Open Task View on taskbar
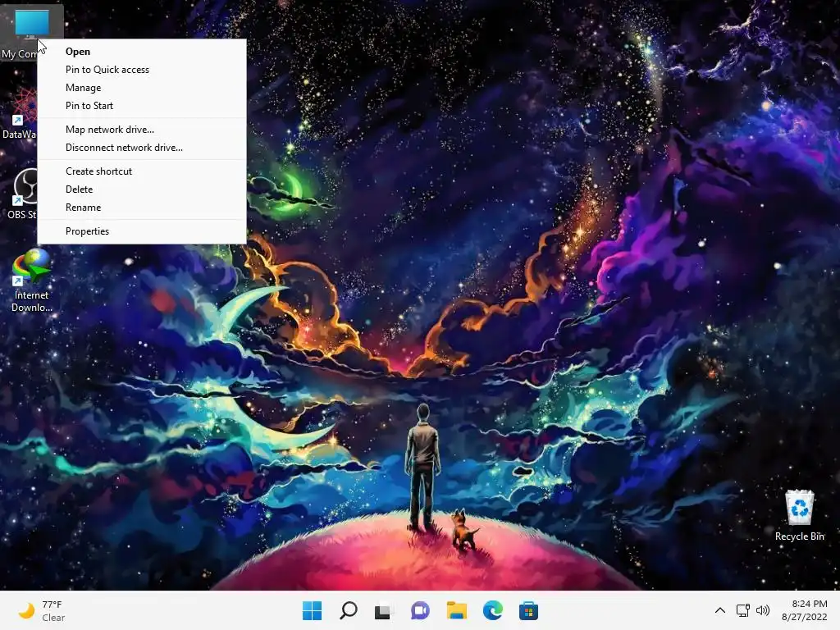Screen dimensions: 840x630 (x=384, y=610)
